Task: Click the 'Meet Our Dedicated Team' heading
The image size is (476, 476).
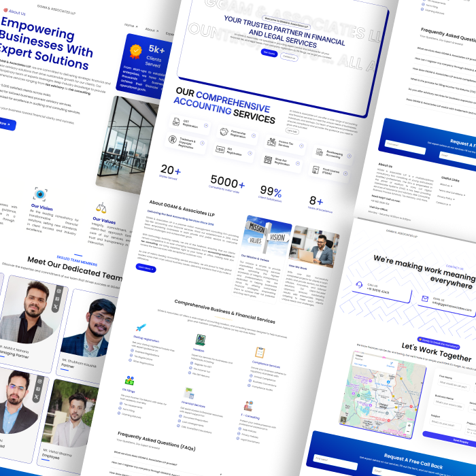Action: (75, 269)
